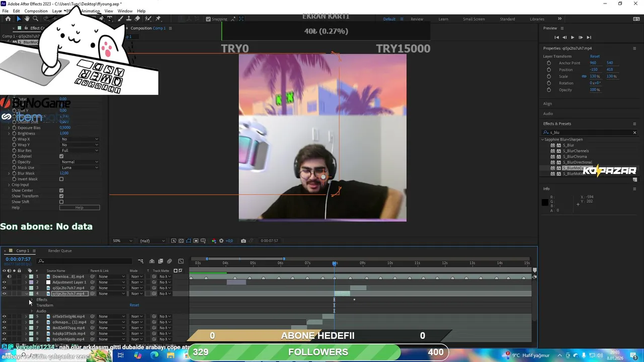Image resolution: width=644 pixels, height=362 pixels.
Task: Open the File menu
Action: click(x=5, y=11)
